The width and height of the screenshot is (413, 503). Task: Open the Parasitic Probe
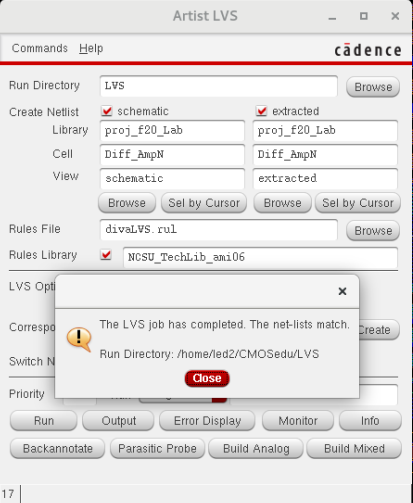(157, 449)
